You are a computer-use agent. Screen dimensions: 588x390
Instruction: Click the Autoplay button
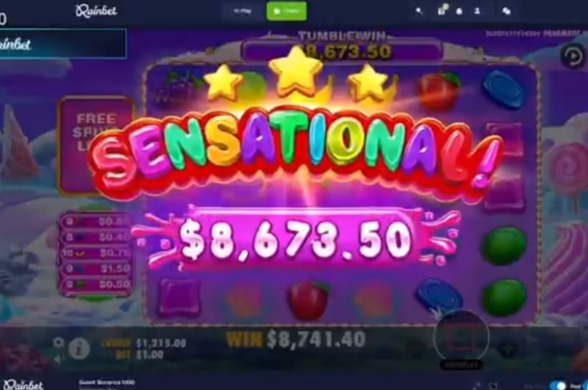click(461, 365)
